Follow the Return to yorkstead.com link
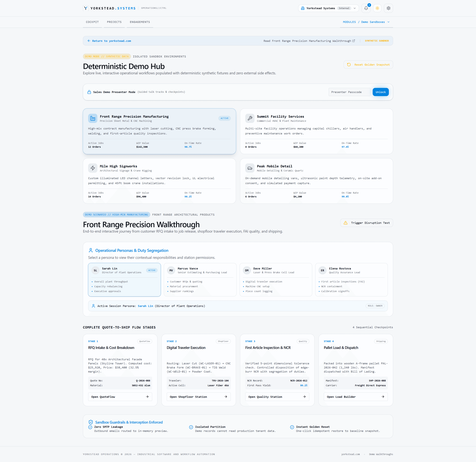This screenshot has height=462, width=476. point(109,41)
